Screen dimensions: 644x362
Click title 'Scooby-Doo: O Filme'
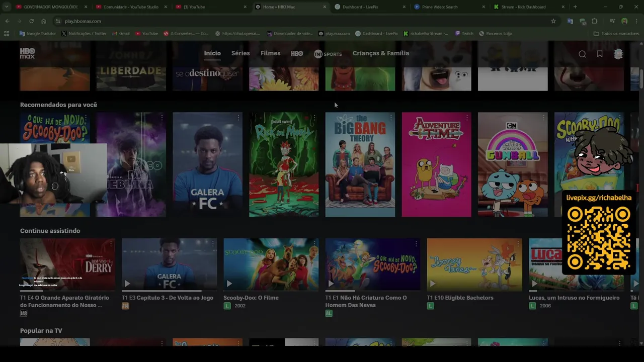(x=251, y=298)
